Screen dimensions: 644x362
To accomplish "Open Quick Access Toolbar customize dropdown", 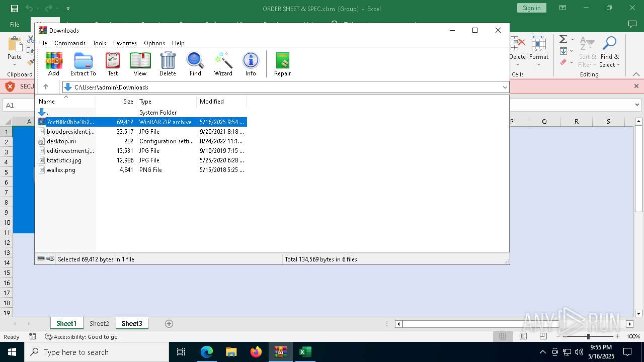I will pos(68,9).
